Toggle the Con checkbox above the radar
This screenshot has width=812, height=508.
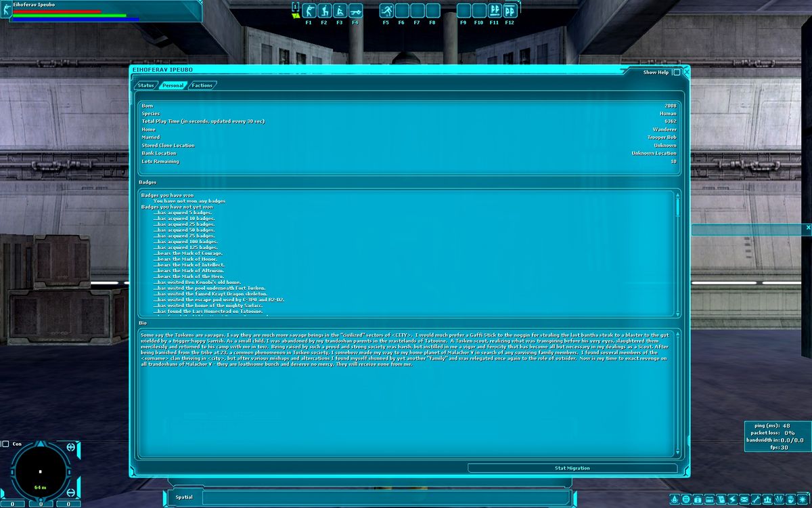click(6, 444)
